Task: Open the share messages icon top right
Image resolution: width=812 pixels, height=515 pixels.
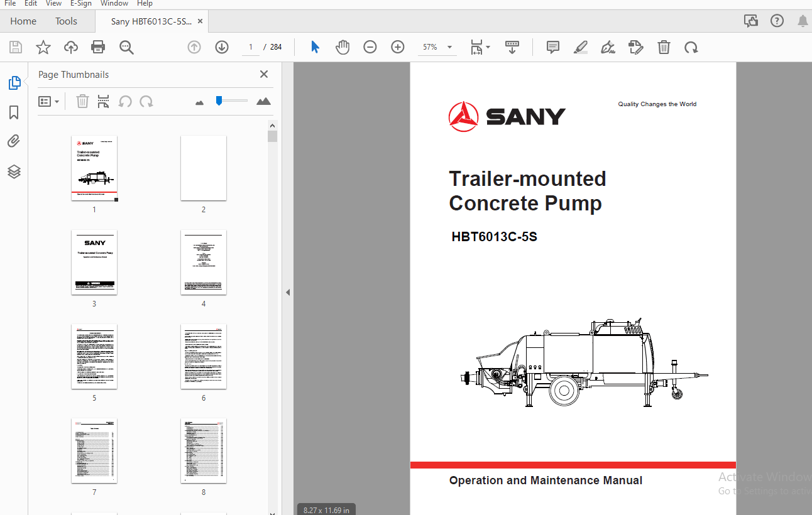Action: (x=750, y=21)
